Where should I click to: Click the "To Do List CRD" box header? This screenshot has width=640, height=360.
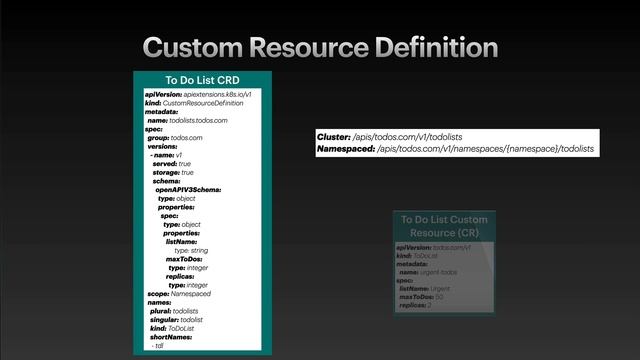point(202,80)
